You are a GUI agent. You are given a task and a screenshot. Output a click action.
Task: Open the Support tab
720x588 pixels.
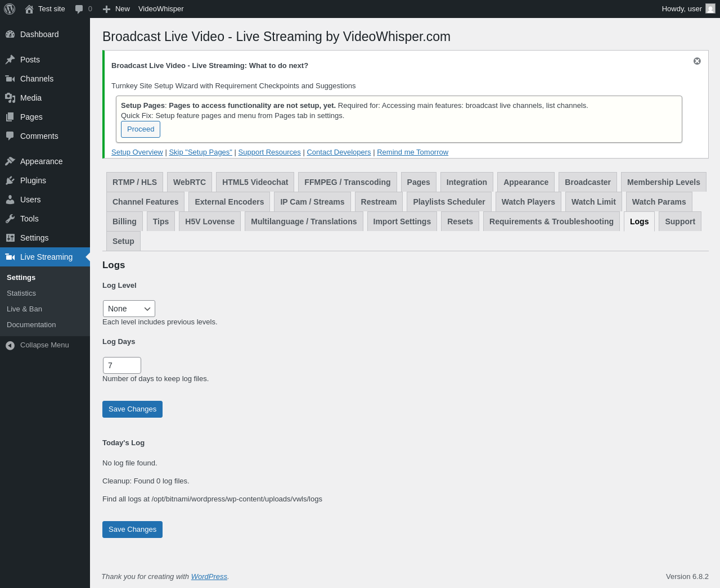(680, 221)
